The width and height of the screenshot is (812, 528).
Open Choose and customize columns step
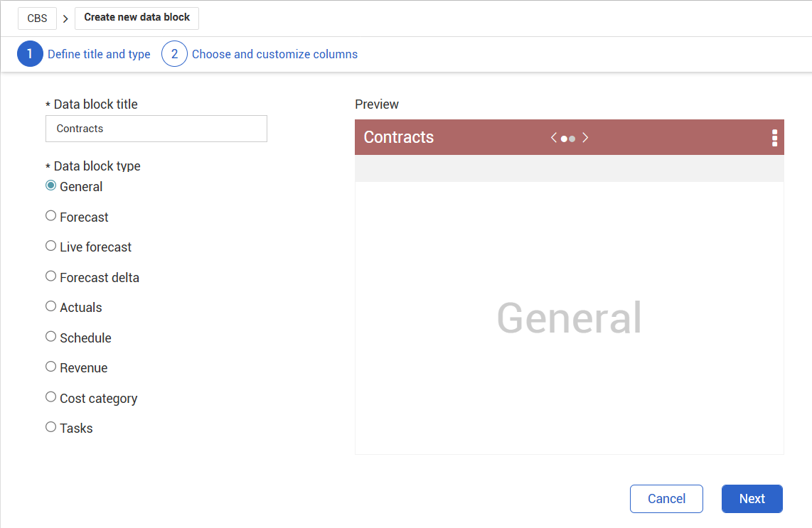tap(274, 54)
